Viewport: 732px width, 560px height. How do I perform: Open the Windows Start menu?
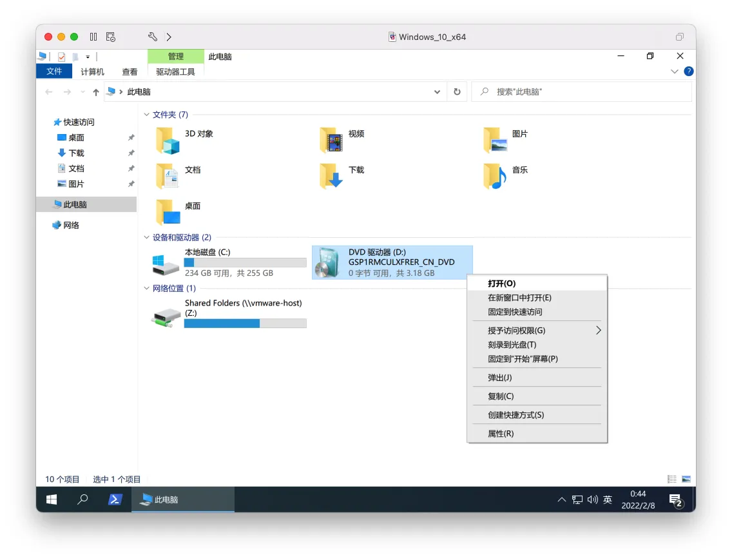[52, 499]
